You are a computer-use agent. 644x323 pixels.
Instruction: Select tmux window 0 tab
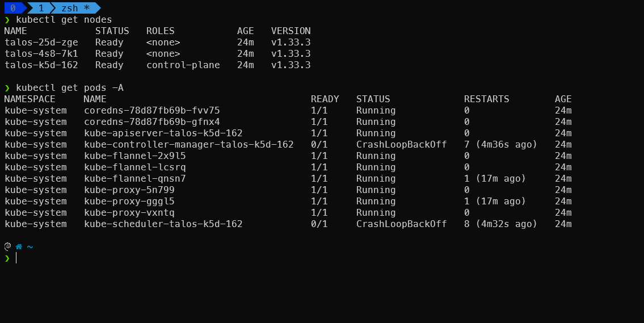(13, 8)
